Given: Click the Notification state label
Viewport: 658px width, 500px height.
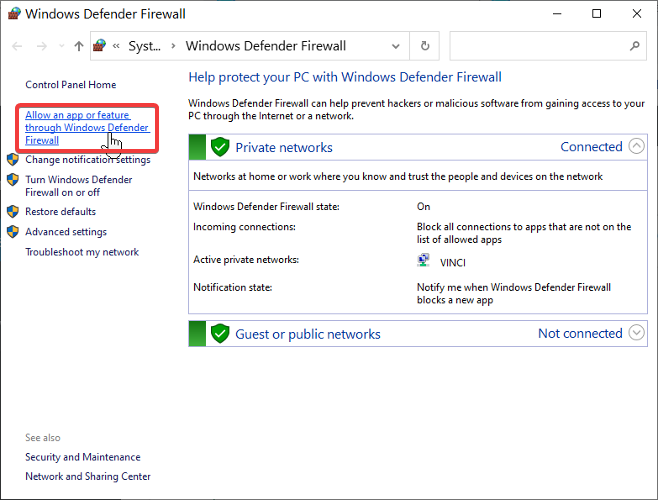Looking at the screenshot, I should 232,287.
